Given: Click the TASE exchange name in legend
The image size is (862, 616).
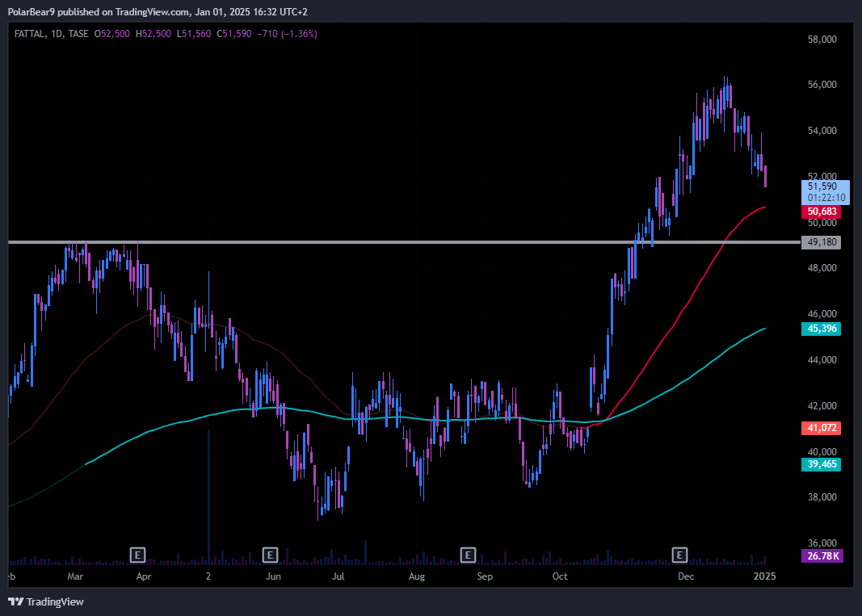Looking at the screenshot, I should click(78, 34).
